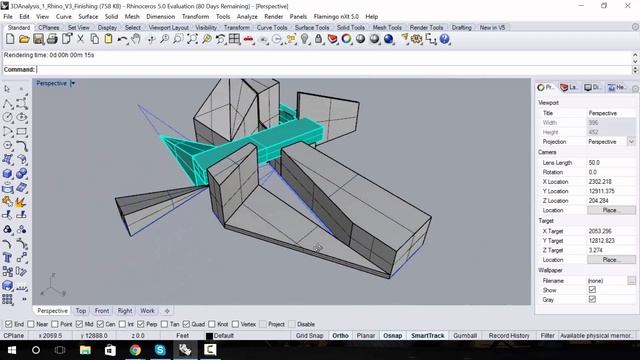Open Options with the gear icon

click(417, 39)
